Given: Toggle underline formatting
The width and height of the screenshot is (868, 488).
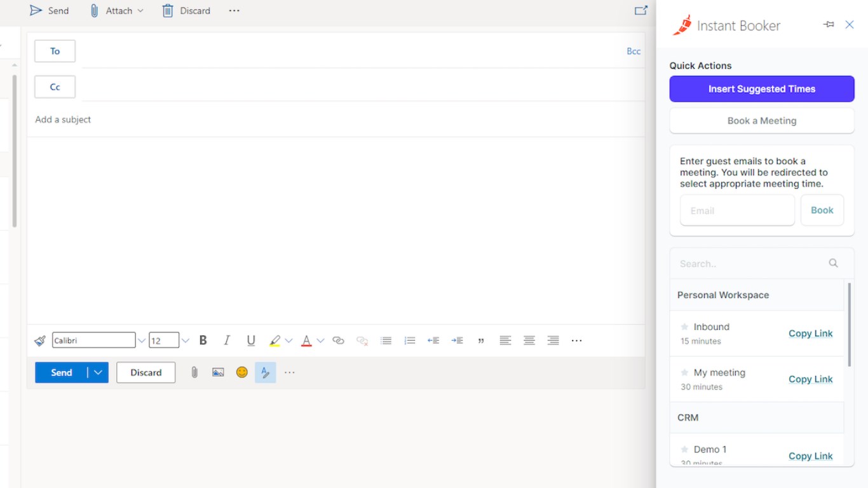Looking at the screenshot, I should (251, 341).
